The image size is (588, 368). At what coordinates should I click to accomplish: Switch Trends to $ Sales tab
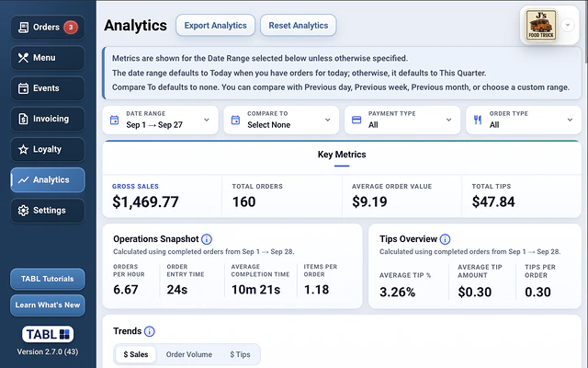136,354
